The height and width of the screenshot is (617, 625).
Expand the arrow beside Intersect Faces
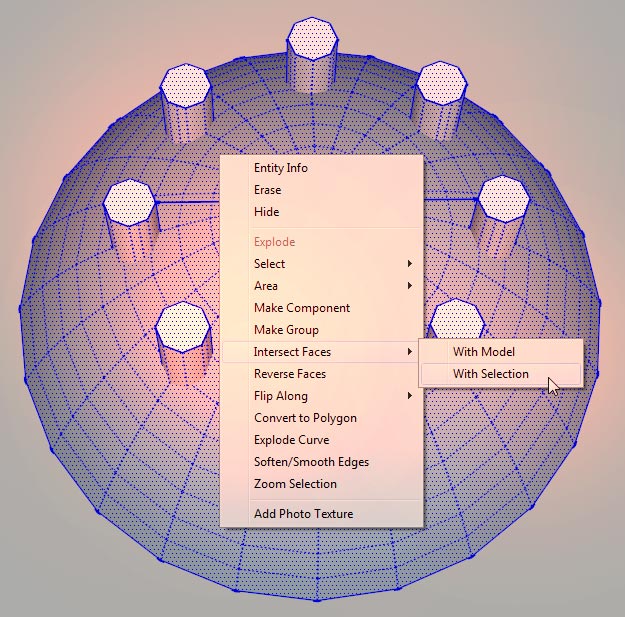click(x=409, y=352)
